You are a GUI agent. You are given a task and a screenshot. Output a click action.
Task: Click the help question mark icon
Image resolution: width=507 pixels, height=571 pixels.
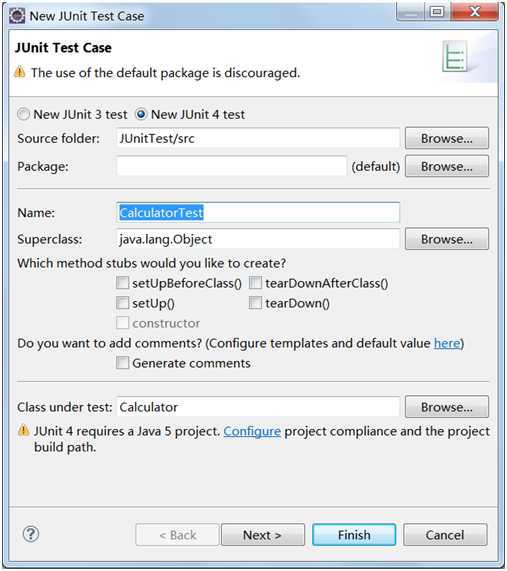tap(31, 534)
